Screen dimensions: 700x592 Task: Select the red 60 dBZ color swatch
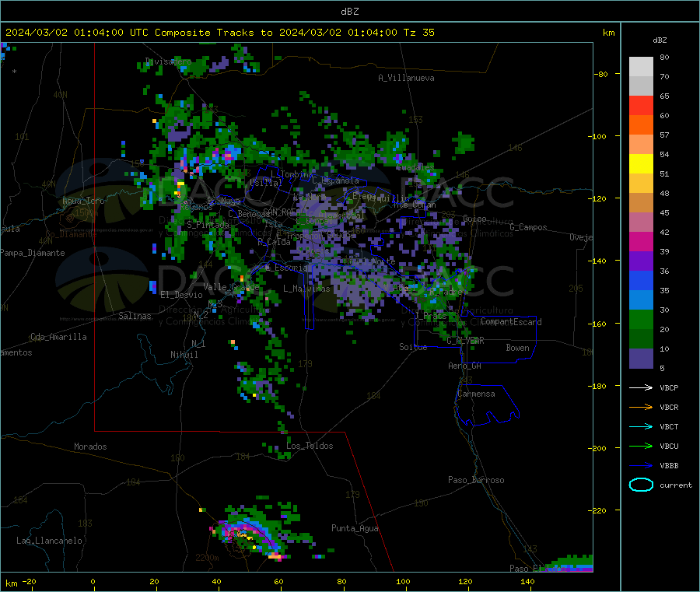[x=641, y=105]
